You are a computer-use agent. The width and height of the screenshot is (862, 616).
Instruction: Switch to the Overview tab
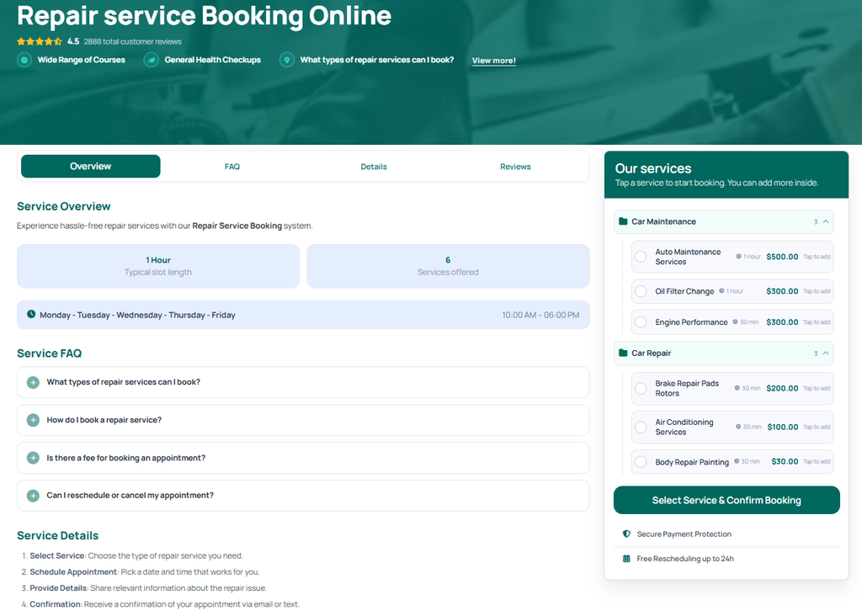tap(91, 166)
